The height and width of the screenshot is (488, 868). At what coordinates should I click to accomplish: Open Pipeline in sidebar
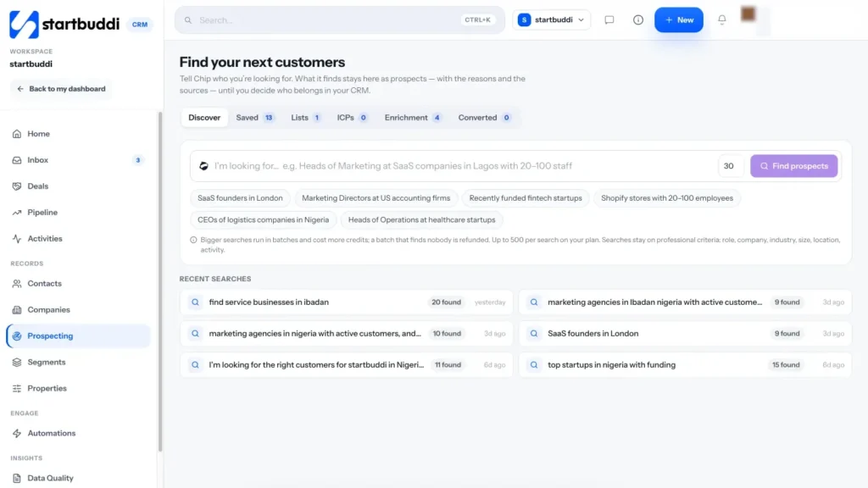(x=79, y=213)
